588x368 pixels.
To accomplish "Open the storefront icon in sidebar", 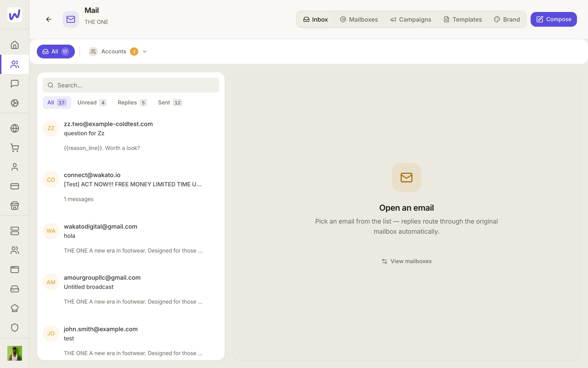I will click(14, 206).
